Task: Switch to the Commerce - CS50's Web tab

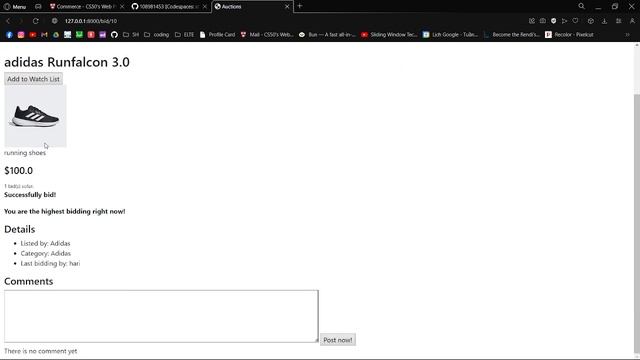Action: (84, 7)
